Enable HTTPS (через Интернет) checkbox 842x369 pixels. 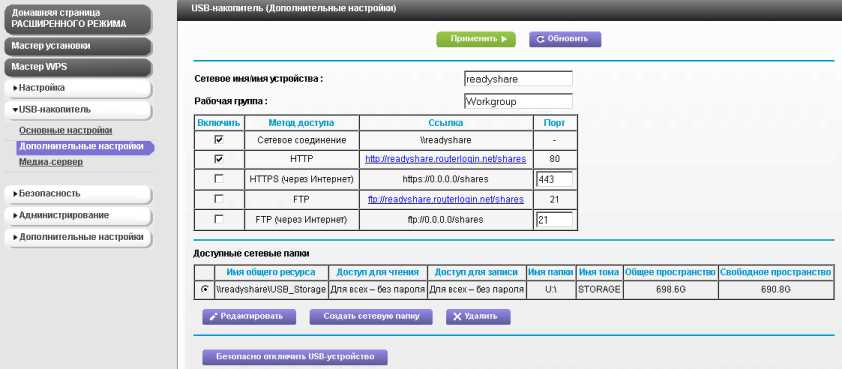[x=219, y=179]
